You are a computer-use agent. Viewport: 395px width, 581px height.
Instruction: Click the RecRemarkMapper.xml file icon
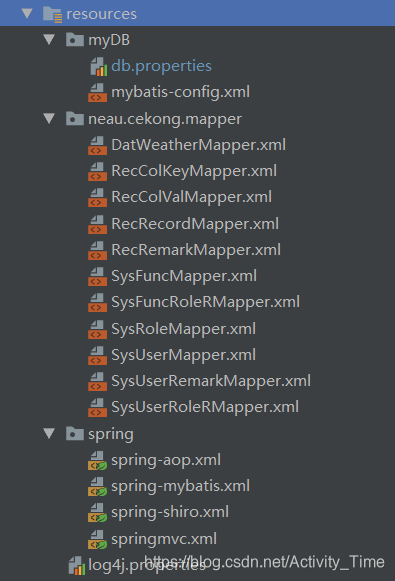coord(97,250)
